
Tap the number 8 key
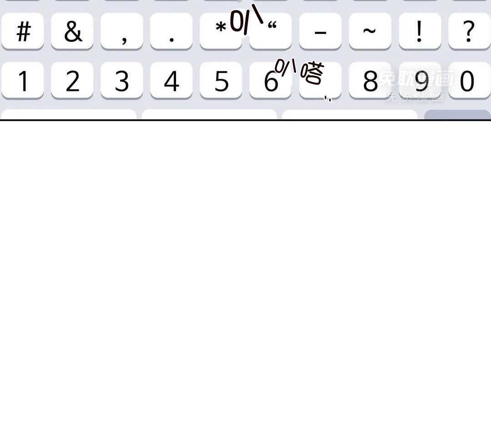[x=370, y=81]
